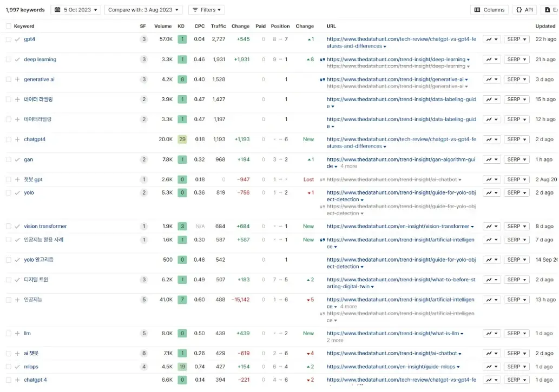
Task: Click the checkmark icon beside mlops
Action: (17, 367)
